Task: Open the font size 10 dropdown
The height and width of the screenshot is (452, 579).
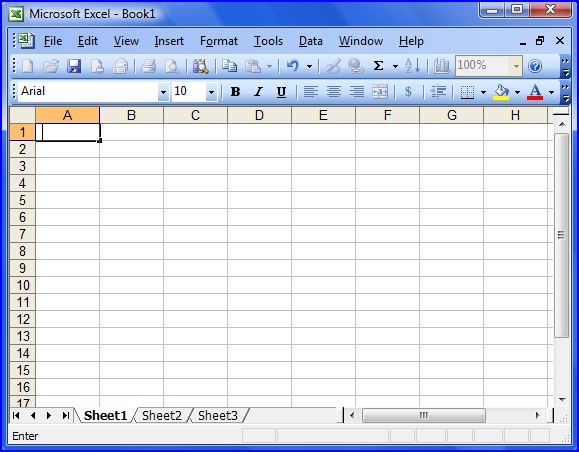Action: coord(211,92)
